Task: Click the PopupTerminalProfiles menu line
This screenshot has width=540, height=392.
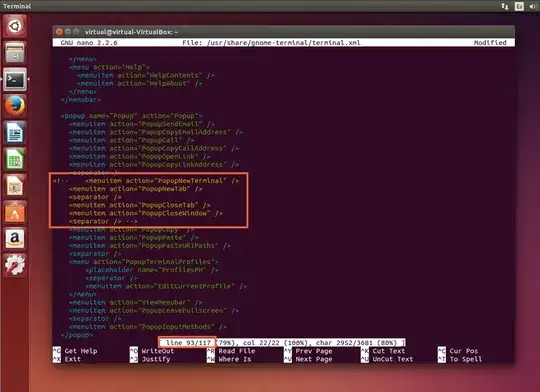Action: point(144,262)
